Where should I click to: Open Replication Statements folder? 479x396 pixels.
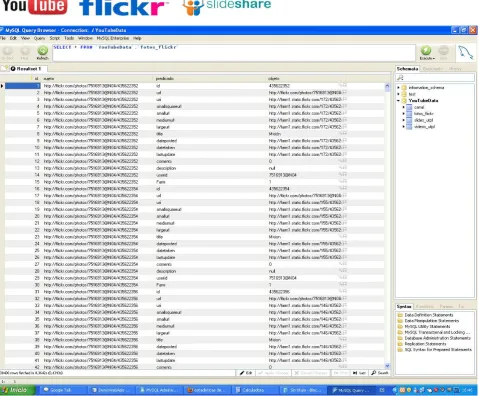(x=425, y=344)
